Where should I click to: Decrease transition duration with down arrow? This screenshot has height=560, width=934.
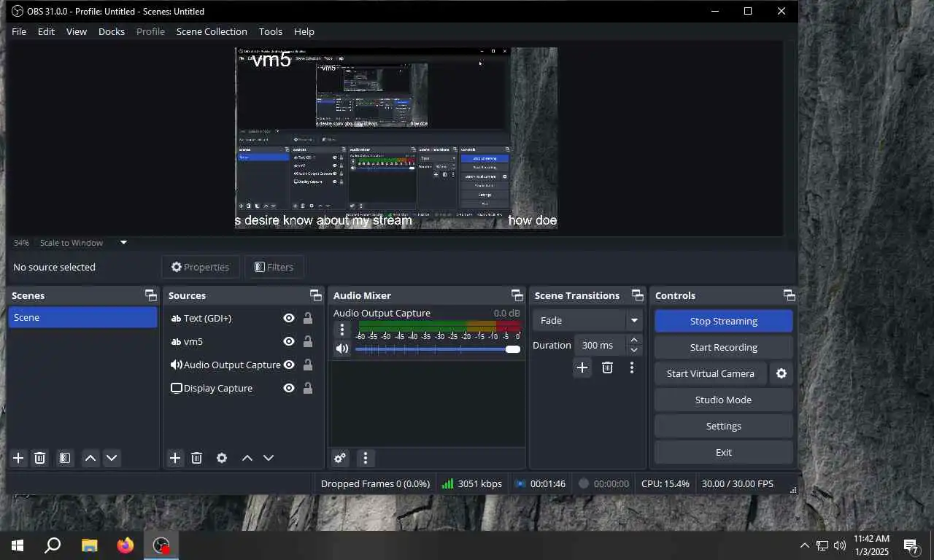[x=634, y=350]
